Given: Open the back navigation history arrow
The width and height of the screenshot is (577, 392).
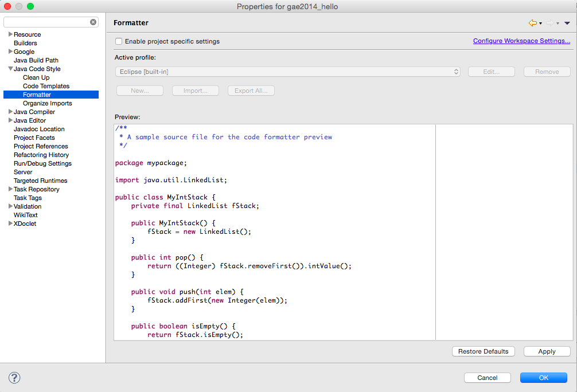Looking at the screenshot, I should pos(540,23).
